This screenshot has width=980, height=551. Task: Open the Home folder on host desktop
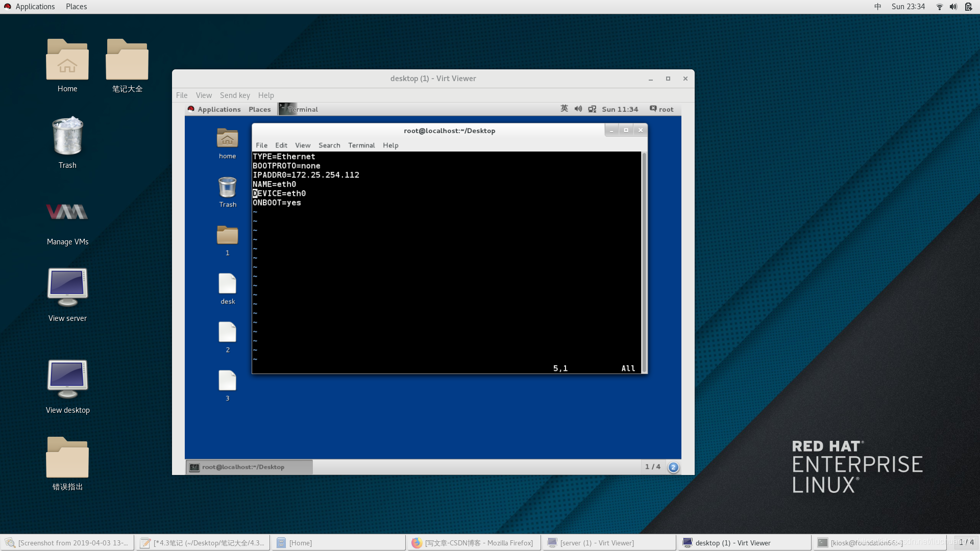pos(67,60)
